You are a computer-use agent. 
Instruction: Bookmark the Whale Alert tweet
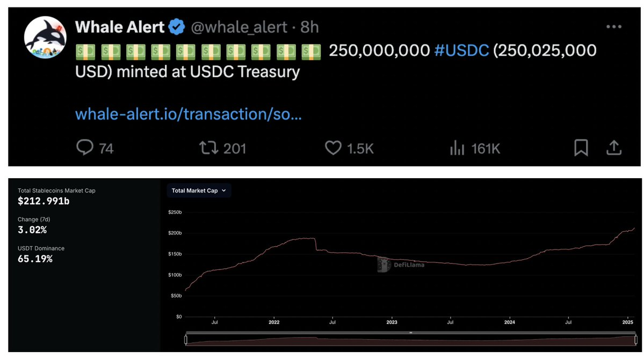pyautogui.click(x=581, y=148)
